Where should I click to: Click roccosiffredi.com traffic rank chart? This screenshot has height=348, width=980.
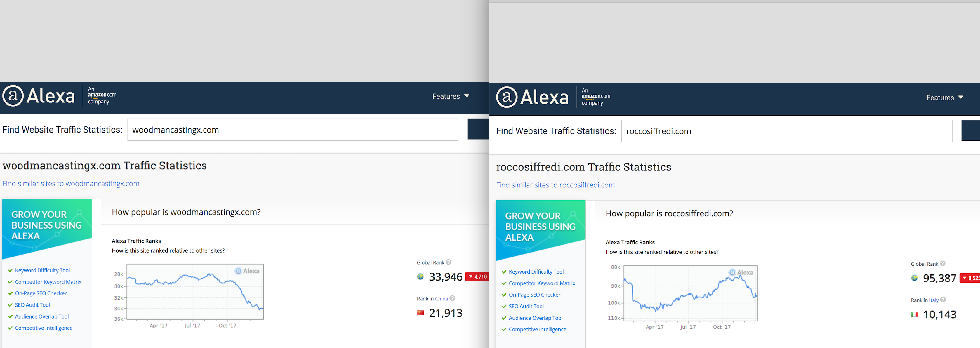[x=690, y=293]
